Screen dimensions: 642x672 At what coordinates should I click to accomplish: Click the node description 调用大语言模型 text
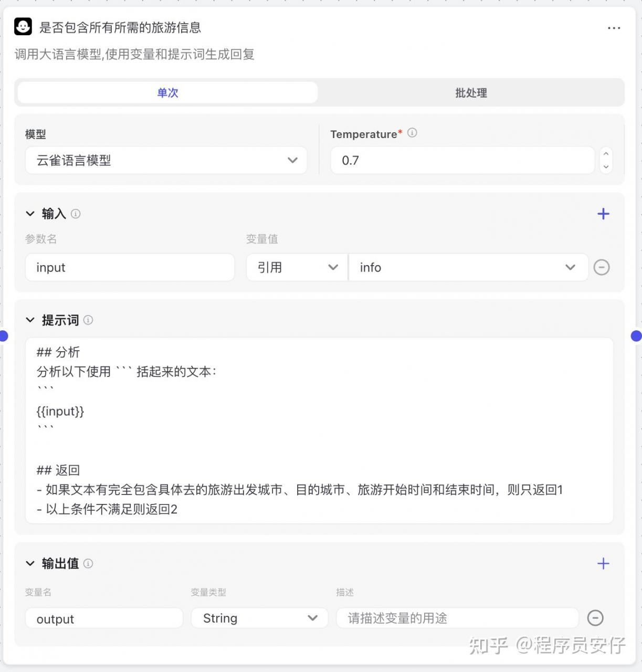click(134, 54)
